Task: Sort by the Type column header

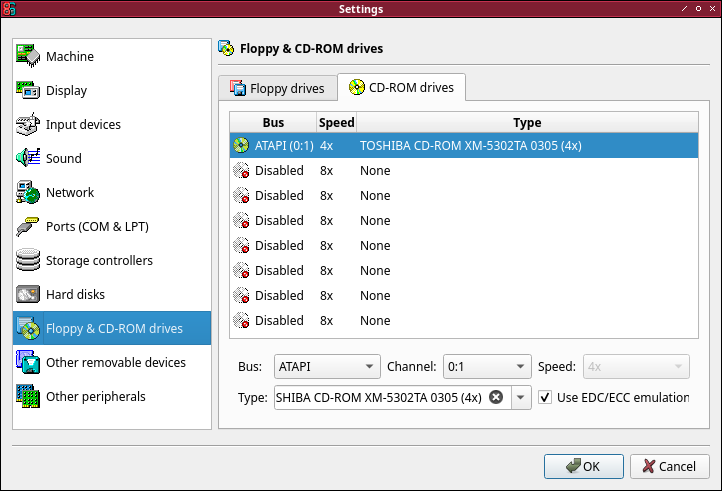Action: click(527, 123)
